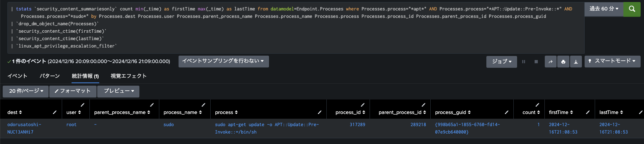Run the search with the magnifier button

coord(632,9)
